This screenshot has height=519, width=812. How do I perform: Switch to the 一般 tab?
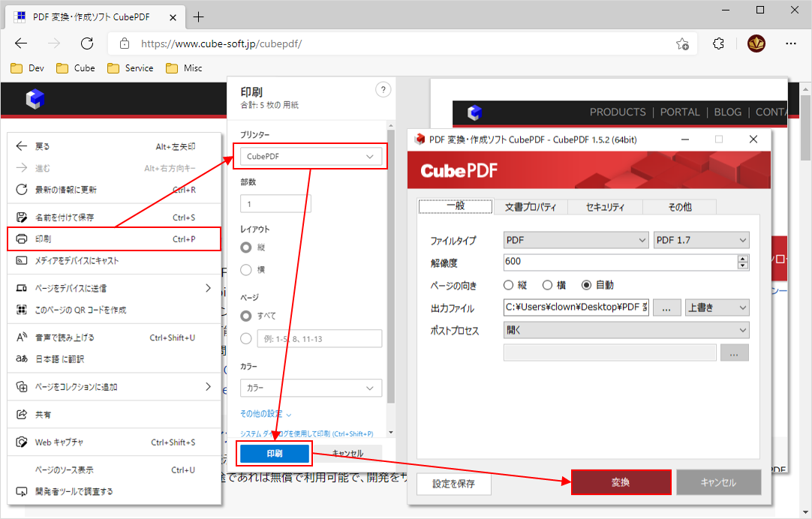click(456, 206)
